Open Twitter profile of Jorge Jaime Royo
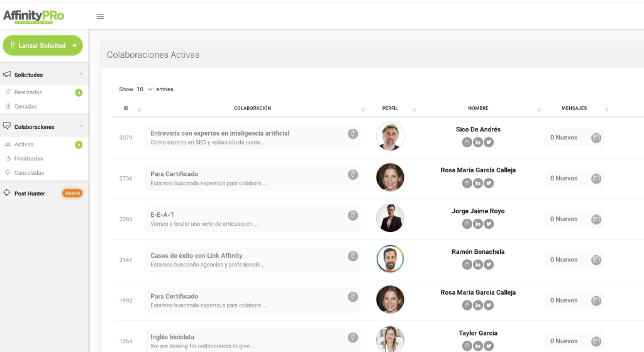 pos(489,224)
